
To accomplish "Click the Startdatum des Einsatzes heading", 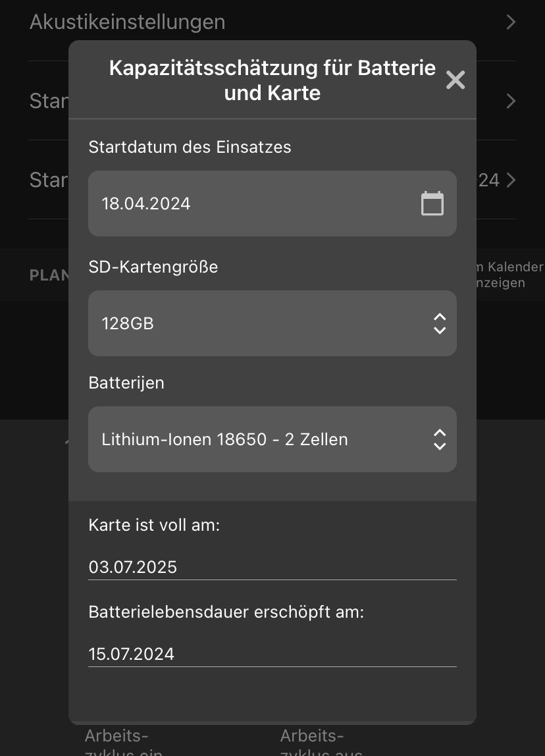I will click(x=190, y=147).
